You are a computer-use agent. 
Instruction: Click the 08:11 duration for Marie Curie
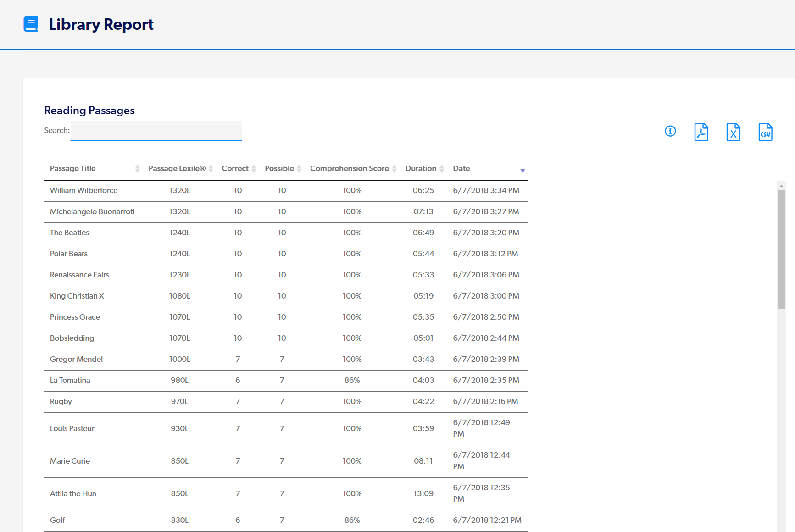[x=423, y=461]
